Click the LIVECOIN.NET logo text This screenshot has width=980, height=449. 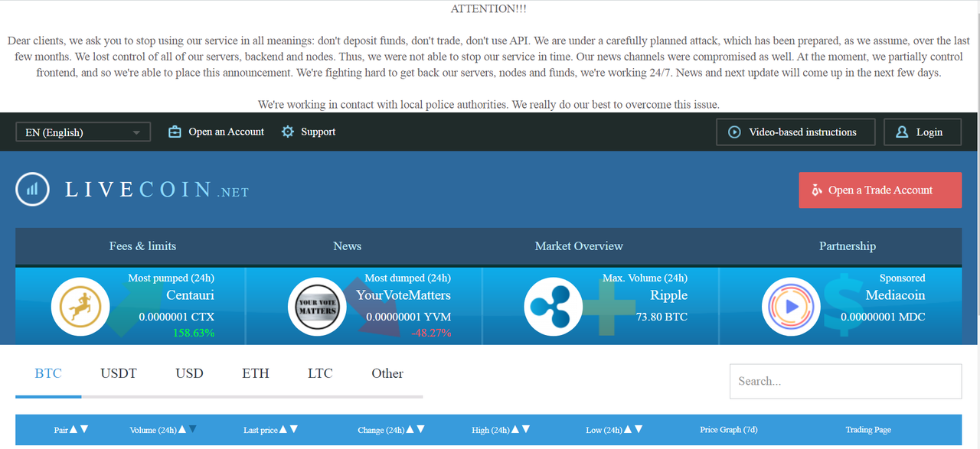coord(157,190)
